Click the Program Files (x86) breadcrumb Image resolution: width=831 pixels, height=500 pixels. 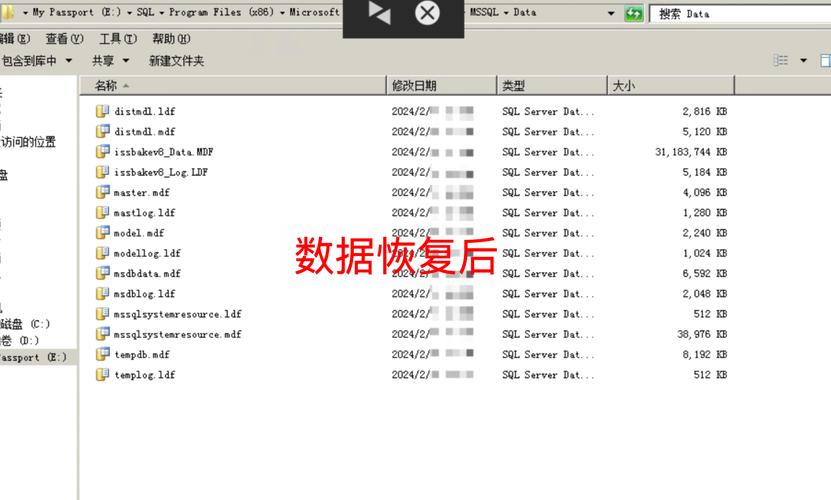tap(222, 12)
